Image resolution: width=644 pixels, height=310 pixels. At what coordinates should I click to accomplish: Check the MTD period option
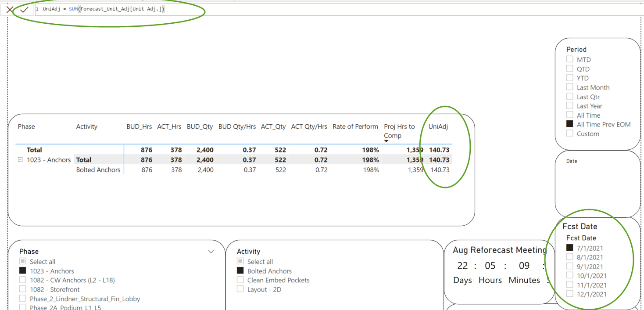coord(569,59)
